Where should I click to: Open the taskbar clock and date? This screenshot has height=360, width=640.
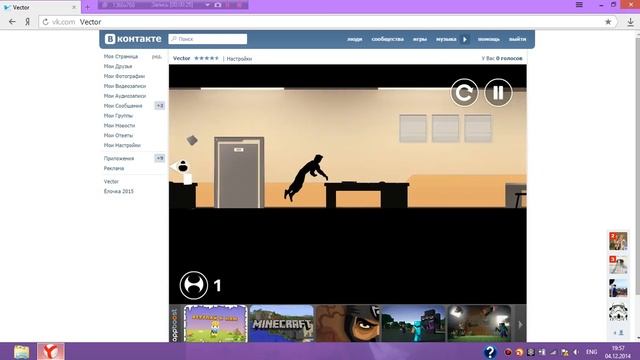click(618, 352)
